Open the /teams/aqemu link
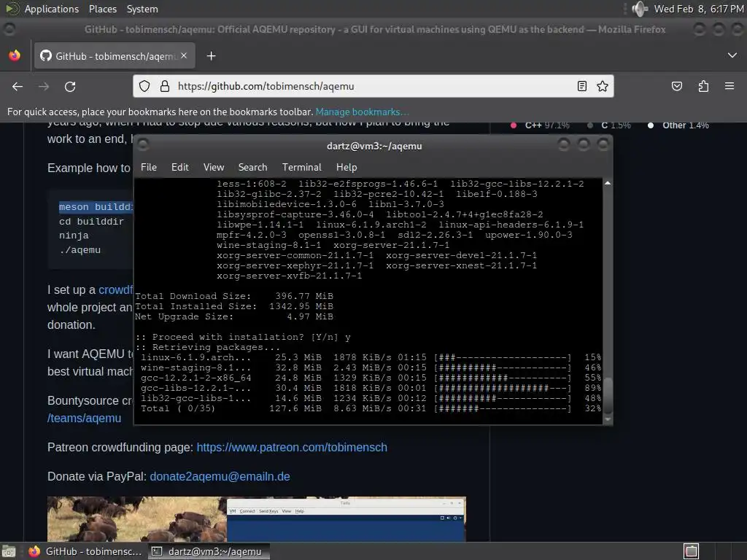 coord(85,418)
